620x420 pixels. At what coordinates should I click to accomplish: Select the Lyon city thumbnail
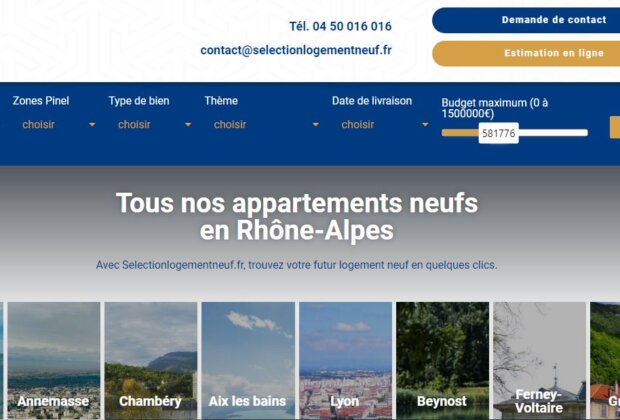pyautogui.click(x=346, y=361)
